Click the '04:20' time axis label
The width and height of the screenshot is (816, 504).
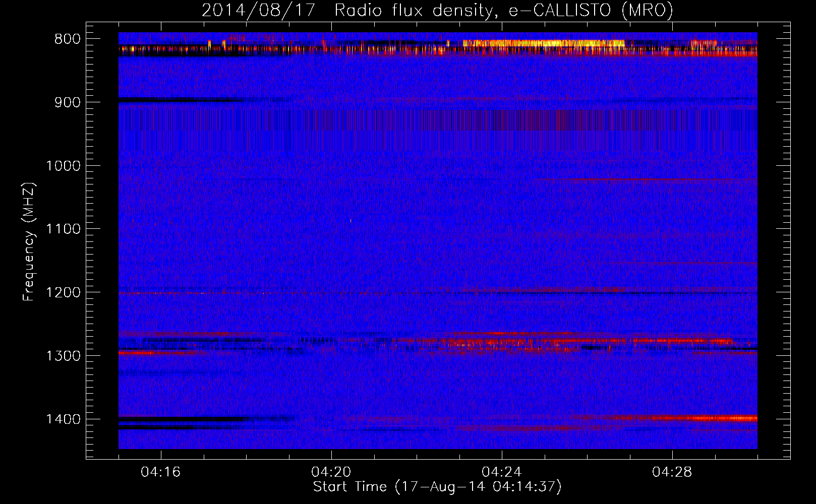[x=331, y=472]
